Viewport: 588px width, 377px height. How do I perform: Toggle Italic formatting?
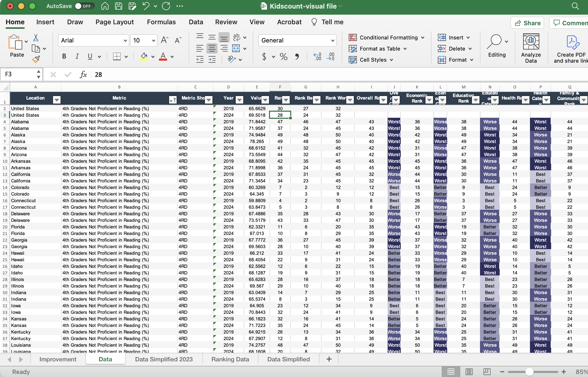pos(77,57)
